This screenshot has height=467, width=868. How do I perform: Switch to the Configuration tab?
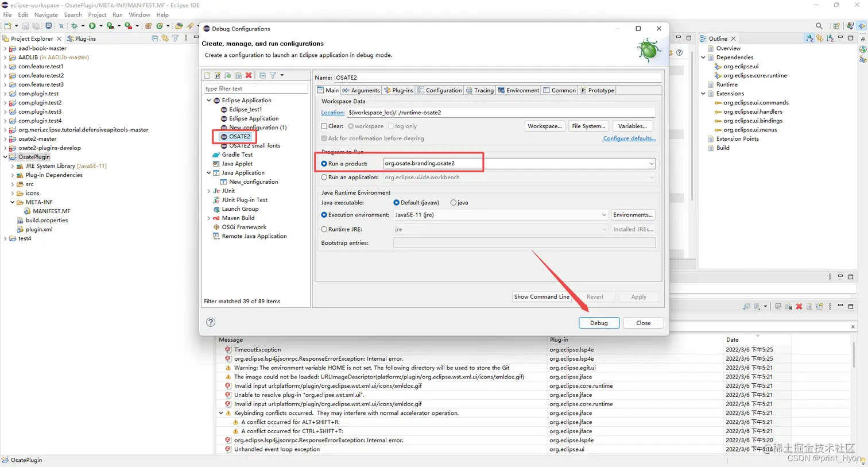[x=440, y=90]
